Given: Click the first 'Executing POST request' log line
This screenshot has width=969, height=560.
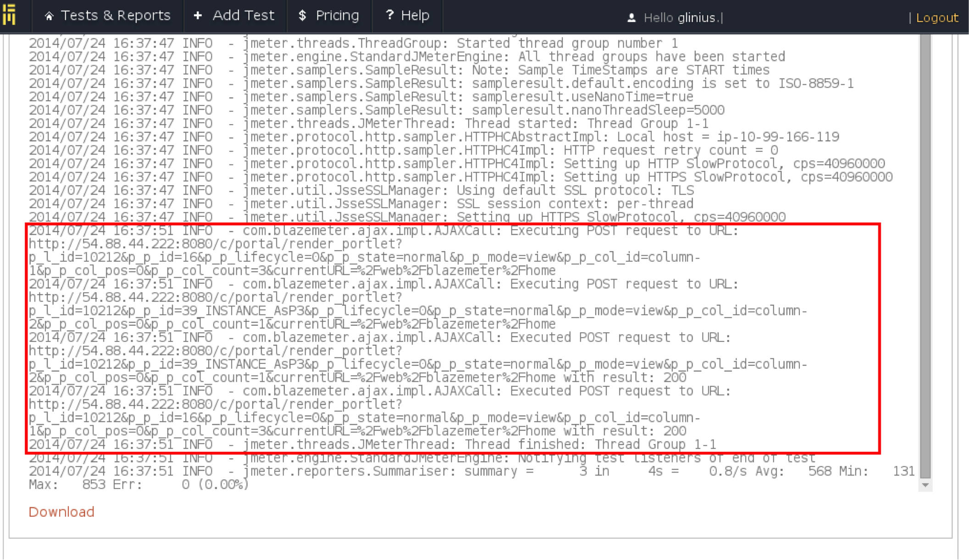Looking at the screenshot, I should 383,231.
